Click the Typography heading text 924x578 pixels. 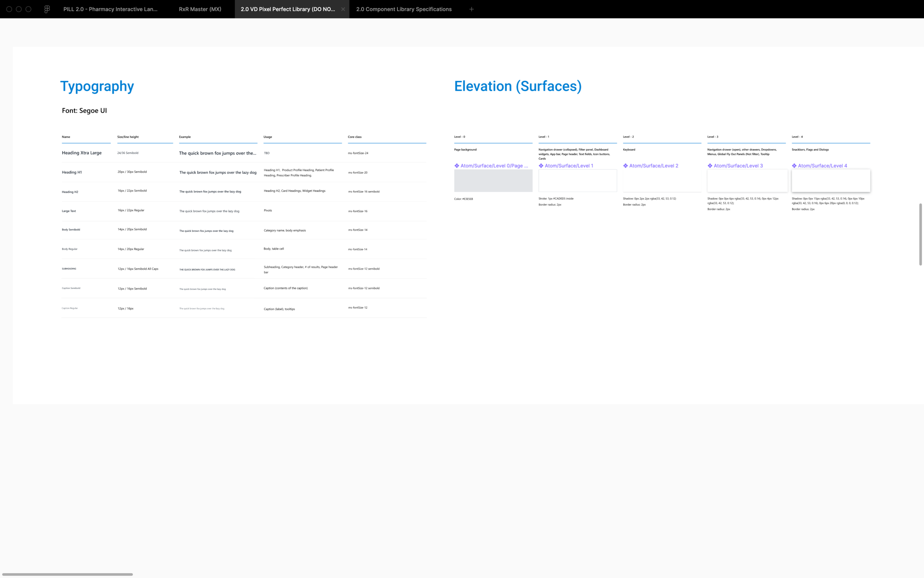pos(97,86)
